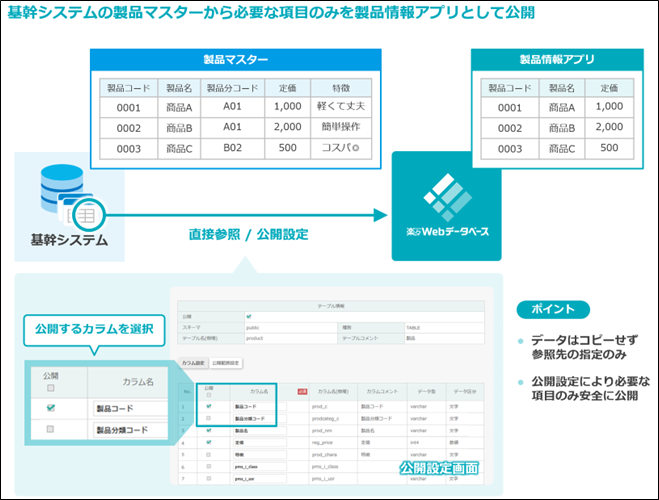Uncheck 製品コード checkbox in enlarged callout
The width and height of the screenshot is (659, 500).
(51, 408)
